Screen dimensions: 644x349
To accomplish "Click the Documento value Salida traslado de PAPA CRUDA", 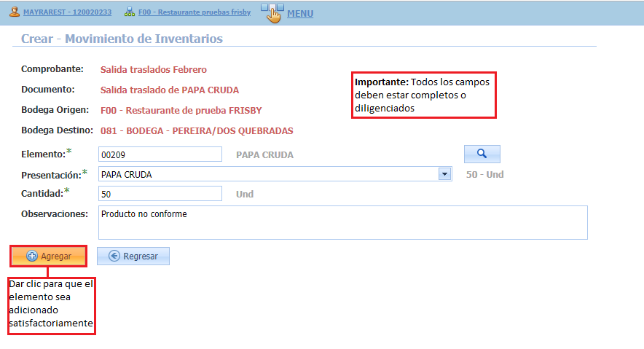I will pyautogui.click(x=170, y=90).
